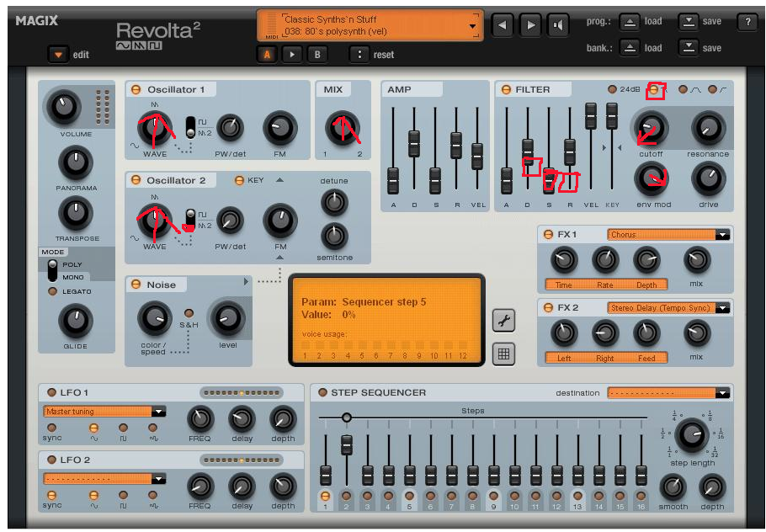Screen dimensions: 766x532
Task: Toggle sequencer step 5 button
Action: [409, 497]
